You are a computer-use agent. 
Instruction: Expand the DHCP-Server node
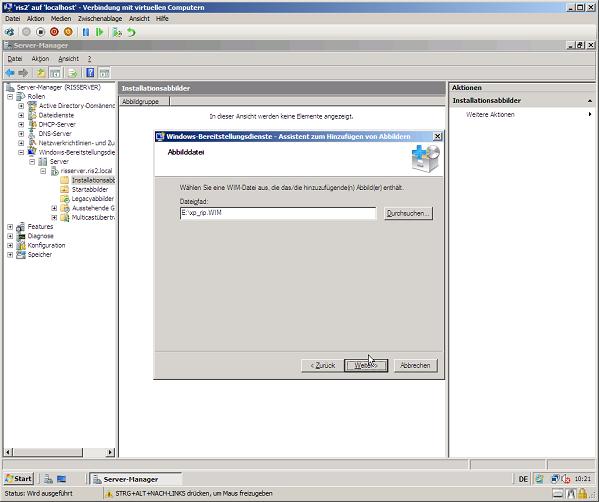(21, 125)
